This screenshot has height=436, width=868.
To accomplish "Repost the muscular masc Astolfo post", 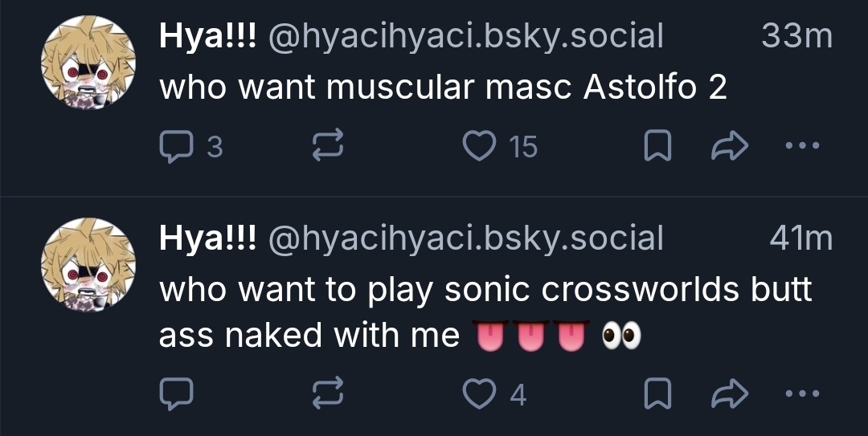I will [328, 146].
